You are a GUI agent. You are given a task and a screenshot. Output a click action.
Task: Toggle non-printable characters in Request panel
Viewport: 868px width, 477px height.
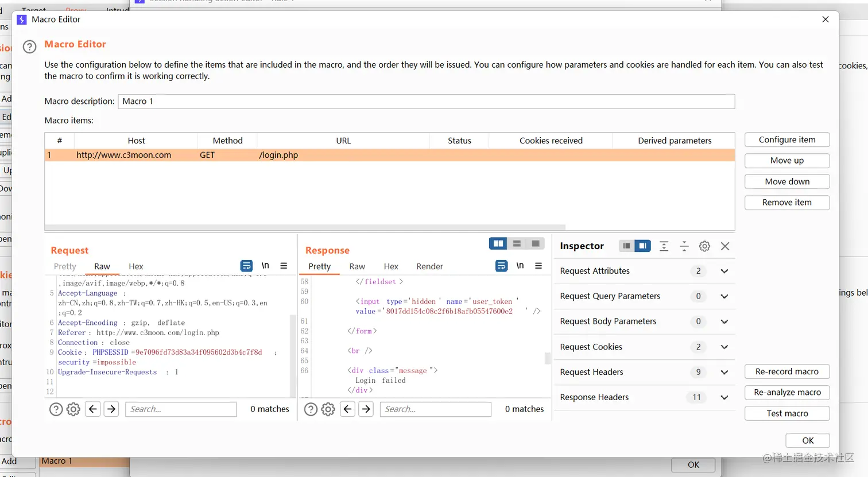(x=265, y=266)
